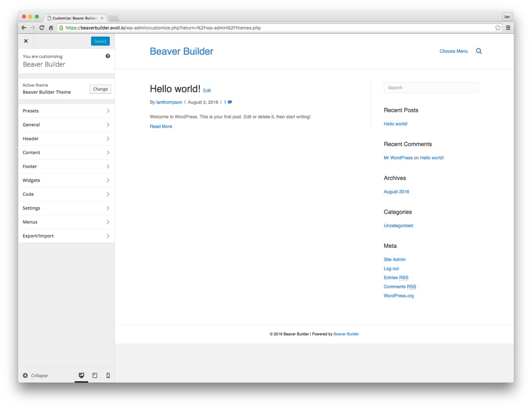Click the Read More link

(x=161, y=126)
